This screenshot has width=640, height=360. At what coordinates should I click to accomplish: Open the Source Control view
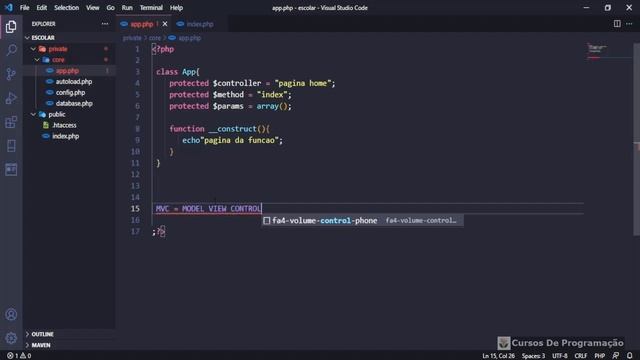point(11,74)
